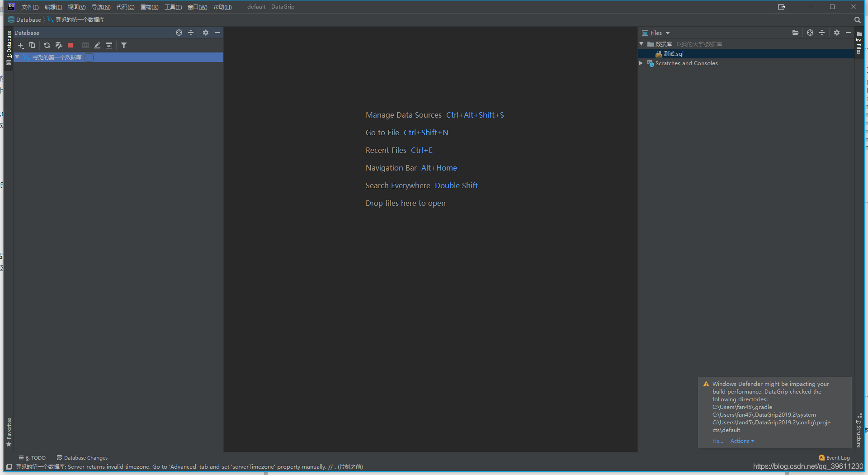This screenshot has height=475, width=868.
Task: Click the Search Everywhere hint text
Action: [398, 185]
